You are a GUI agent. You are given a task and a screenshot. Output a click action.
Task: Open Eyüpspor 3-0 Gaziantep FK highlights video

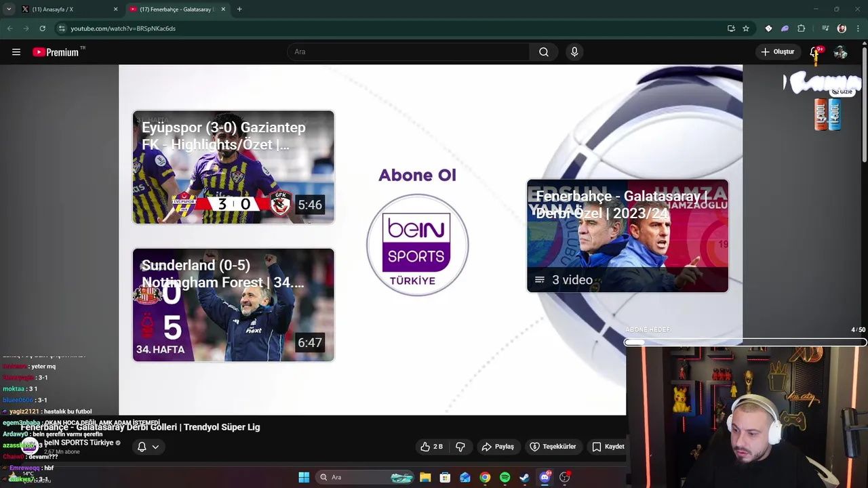click(233, 167)
